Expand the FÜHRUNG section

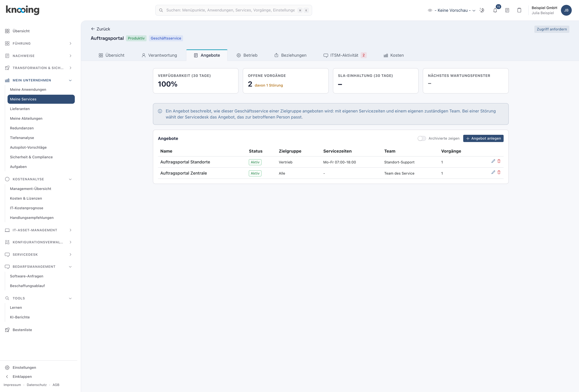coord(38,43)
